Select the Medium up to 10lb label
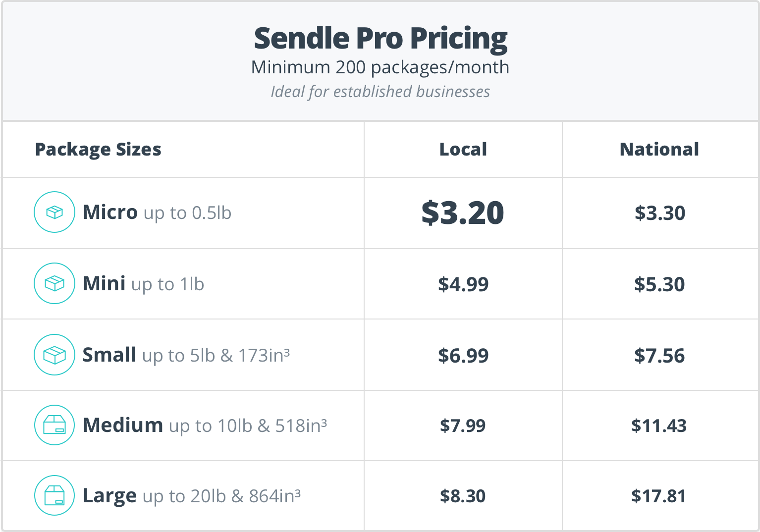The height and width of the screenshot is (532, 760). tap(205, 426)
